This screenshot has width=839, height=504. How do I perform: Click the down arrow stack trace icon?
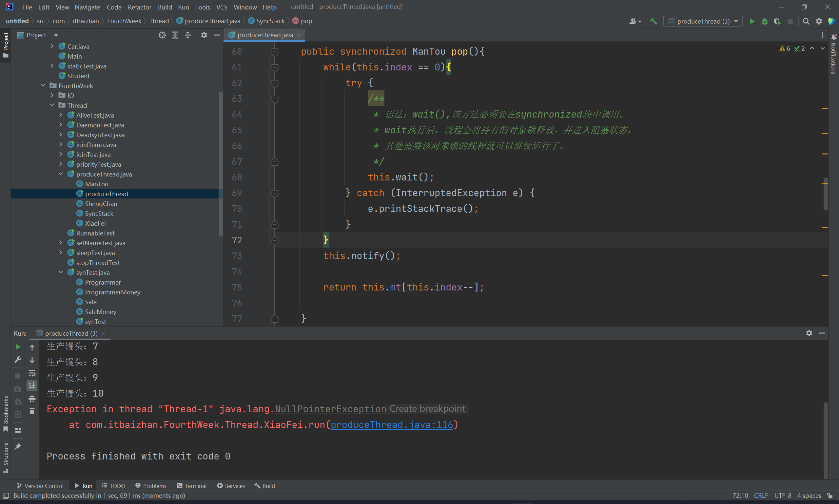tap(32, 360)
